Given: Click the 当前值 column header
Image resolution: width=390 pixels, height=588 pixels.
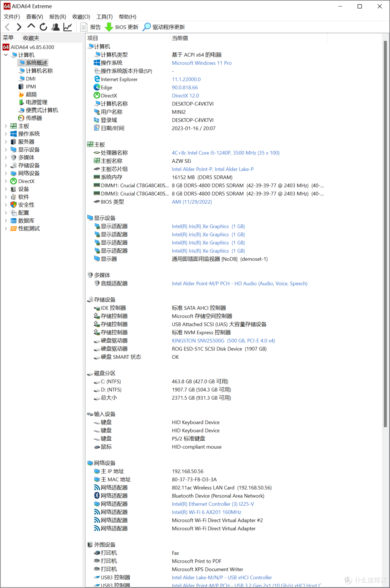Looking at the screenshot, I should coord(248,38).
